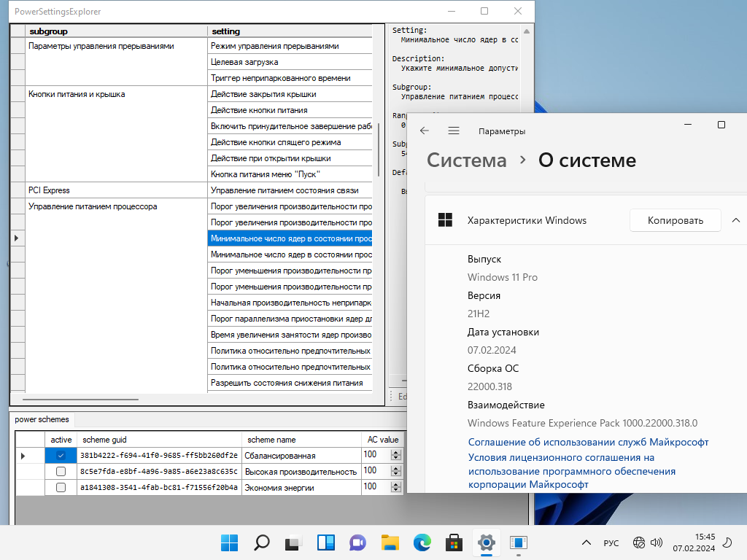Open taskbar Search
The height and width of the screenshot is (560, 747).
(262, 542)
